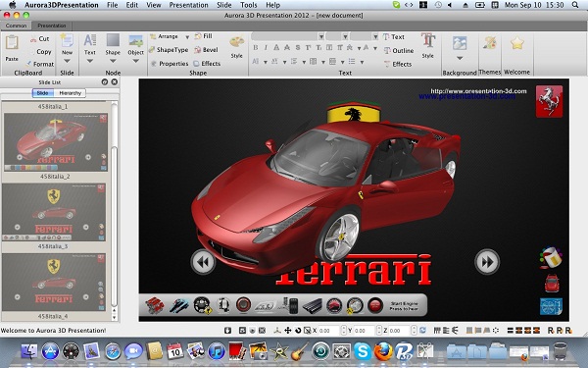Click the Text button in Text group
Viewport: 588px width, 368px height.
point(394,37)
